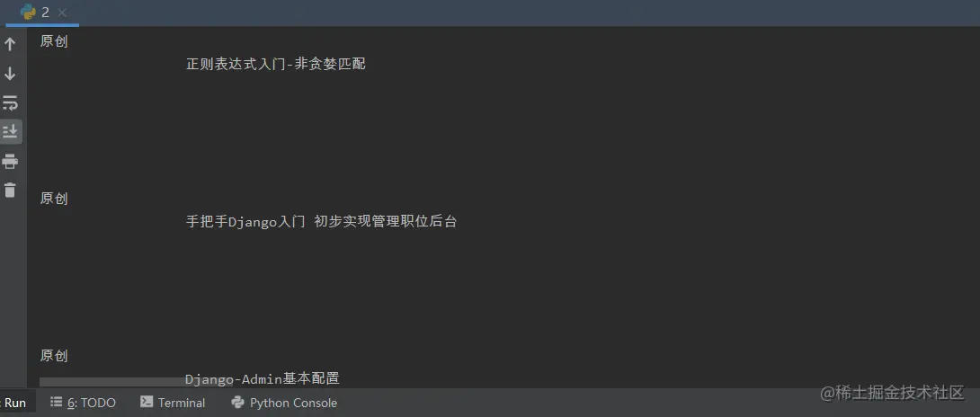Select the run configuration tab 2
980x417 pixels.
click(x=42, y=13)
